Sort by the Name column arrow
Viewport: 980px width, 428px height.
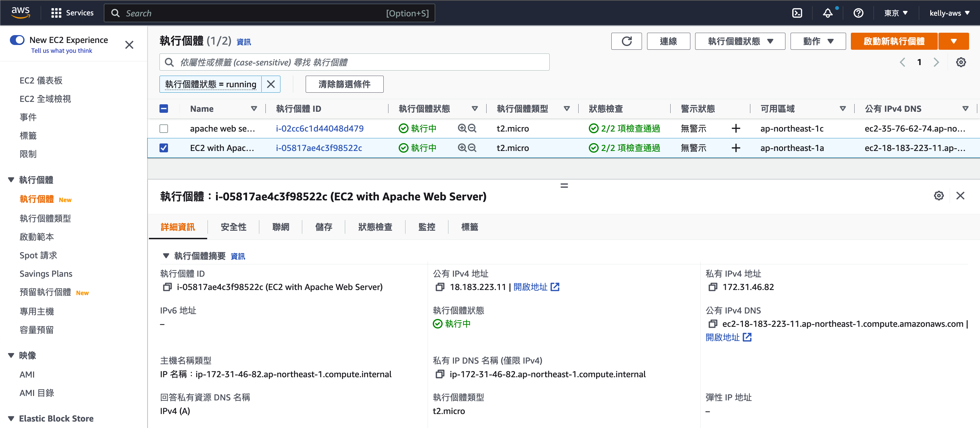click(x=254, y=109)
